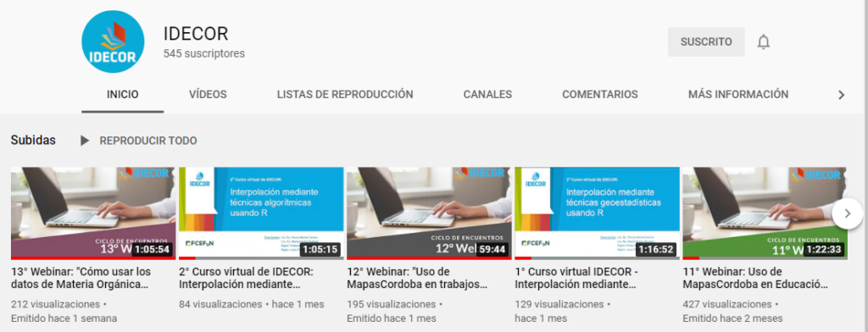Click the play triangle icon beside REPRODUCIR TODO
This screenshot has height=332, width=868.
click(85, 141)
